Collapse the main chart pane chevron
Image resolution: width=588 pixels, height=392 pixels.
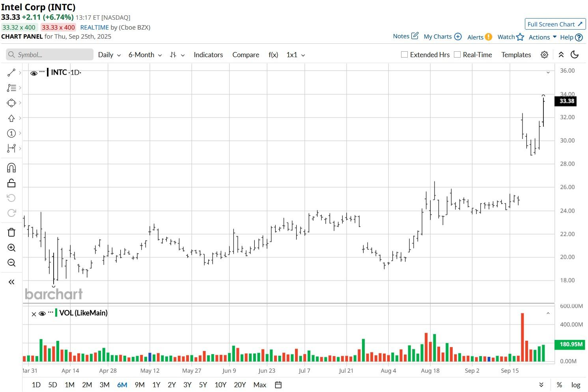pyautogui.click(x=548, y=73)
